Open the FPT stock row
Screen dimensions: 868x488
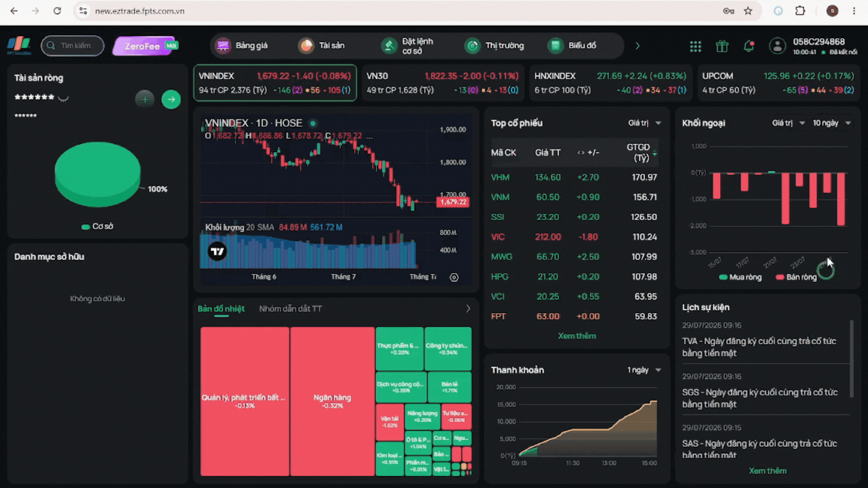point(574,316)
